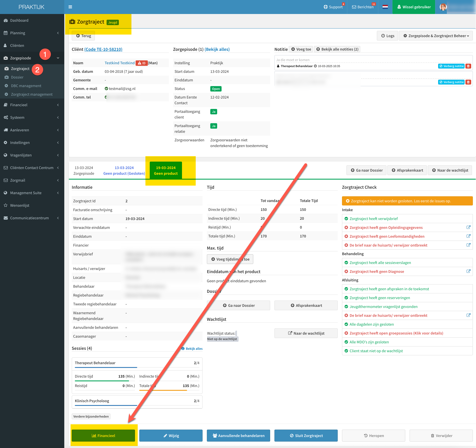This screenshot has height=448, width=476.
Task: Click the Wissel gebruiker button
Action: [x=414, y=7]
